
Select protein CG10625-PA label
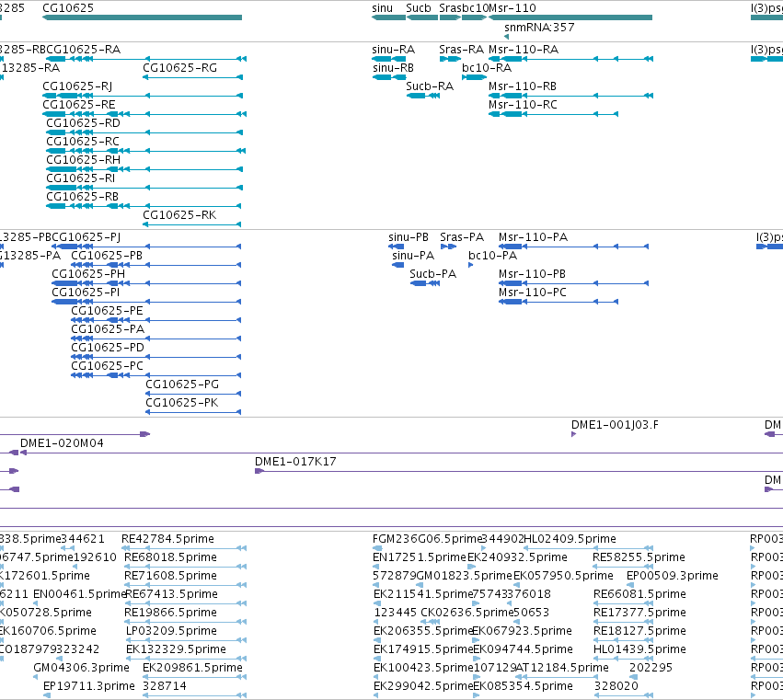[x=108, y=329]
